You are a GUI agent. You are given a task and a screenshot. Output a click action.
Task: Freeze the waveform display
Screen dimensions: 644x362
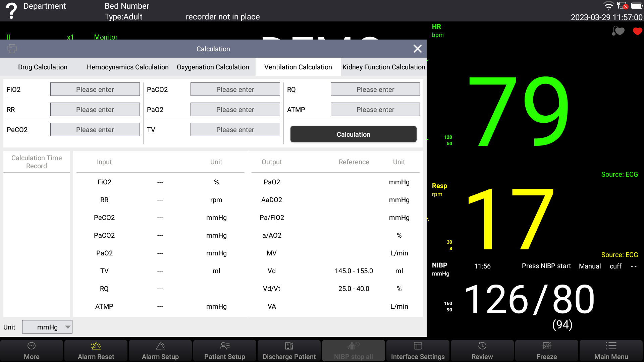[547, 351]
